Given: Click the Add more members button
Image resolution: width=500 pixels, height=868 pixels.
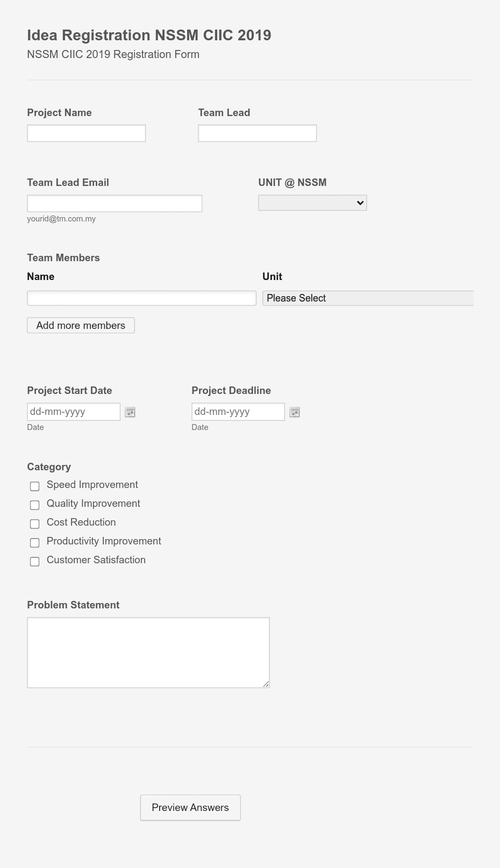Looking at the screenshot, I should pyautogui.click(x=80, y=325).
